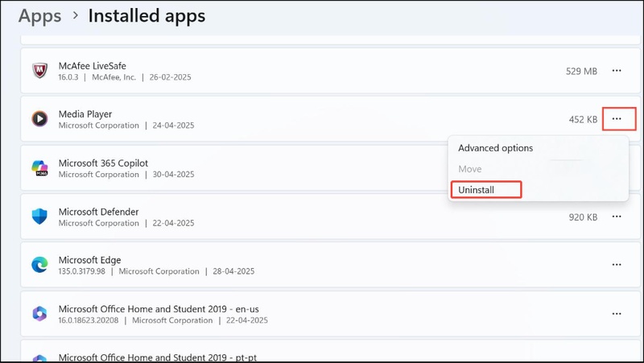Select the McAfee LiveSafe app name
Image resolution: width=644 pixels, height=363 pixels.
[x=92, y=66]
